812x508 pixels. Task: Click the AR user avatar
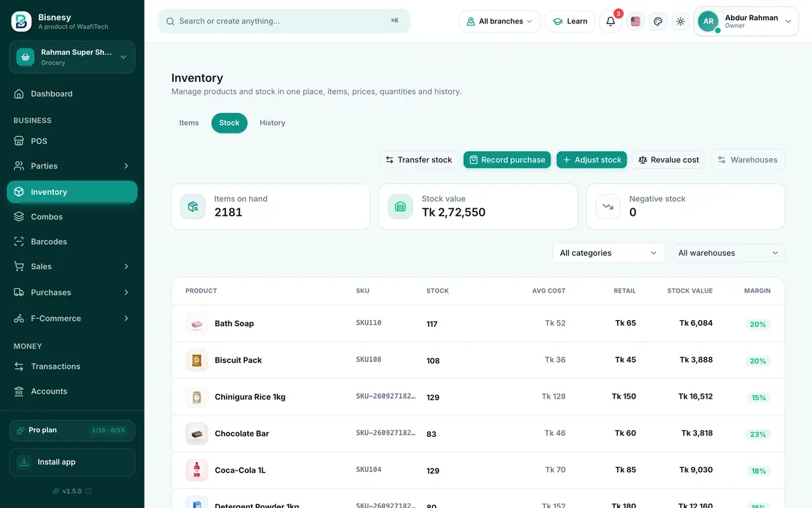point(709,22)
